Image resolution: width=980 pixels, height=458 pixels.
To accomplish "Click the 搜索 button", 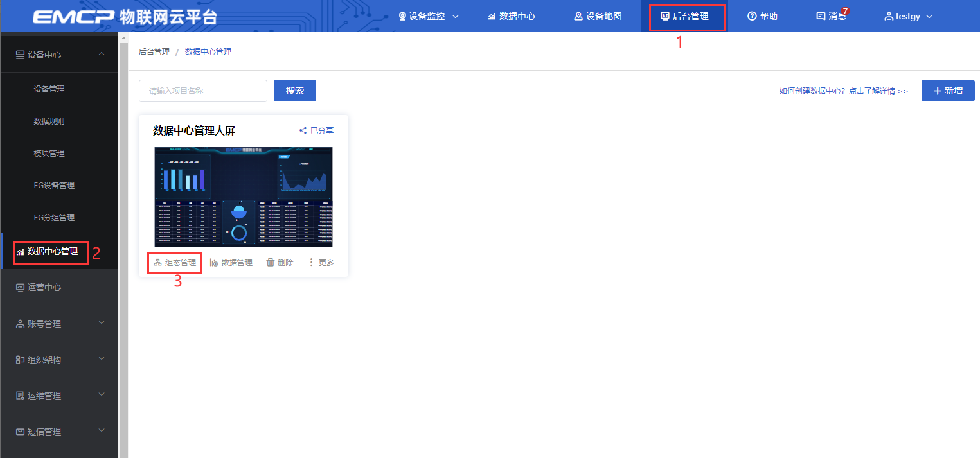I will click(295, 91).
